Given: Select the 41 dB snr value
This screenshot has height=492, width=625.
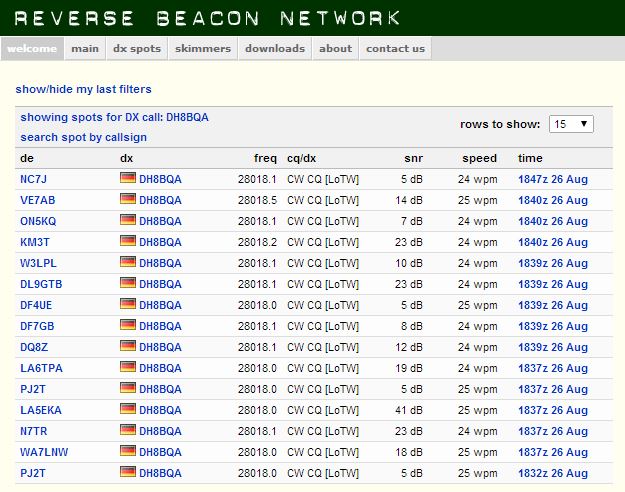Looking at the screenshot, I should 409,410.
